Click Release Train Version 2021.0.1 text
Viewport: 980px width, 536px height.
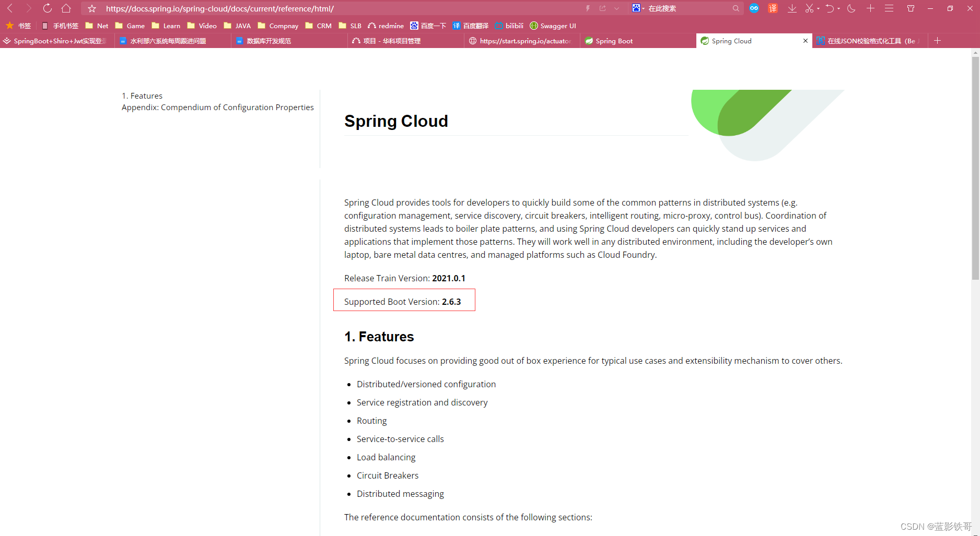(x=405, y=278)
